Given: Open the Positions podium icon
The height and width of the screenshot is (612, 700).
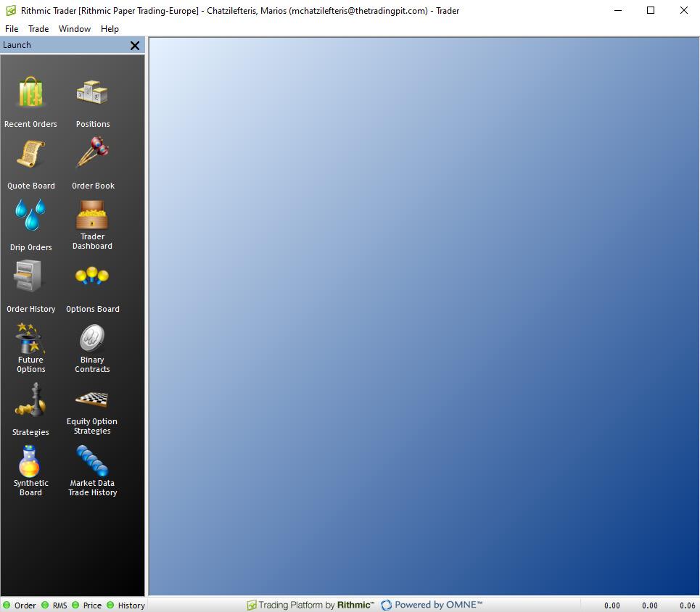Looking at the screenshot, I should [x=92, y=92].
